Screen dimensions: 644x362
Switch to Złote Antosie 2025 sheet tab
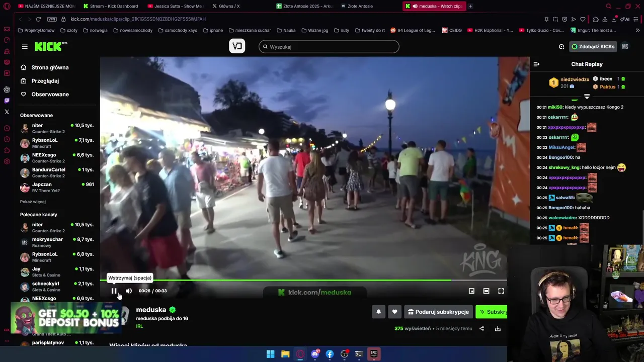pyautogui.click(x=304, y=6)
